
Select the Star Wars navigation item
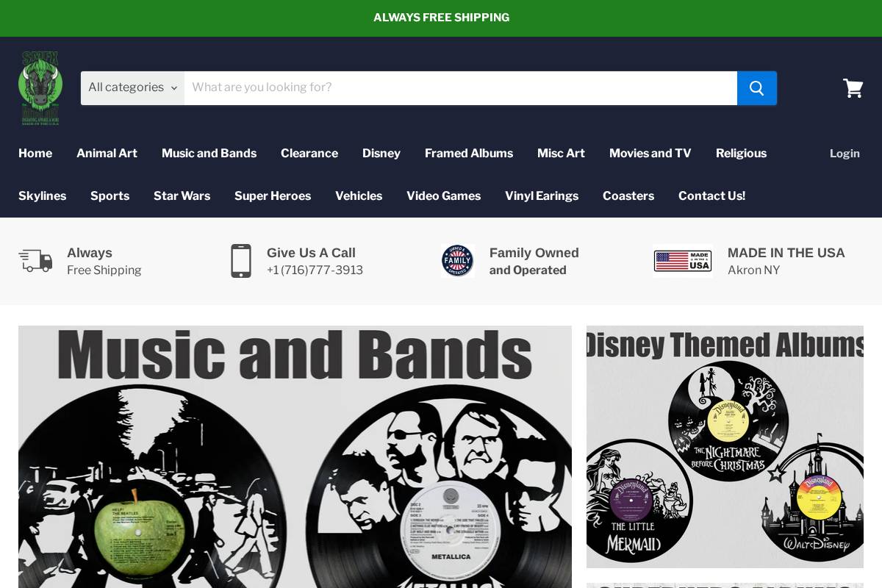coord(182,196)
